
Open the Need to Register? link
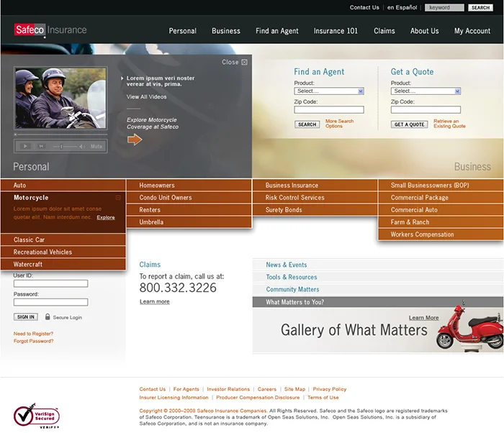33,334
